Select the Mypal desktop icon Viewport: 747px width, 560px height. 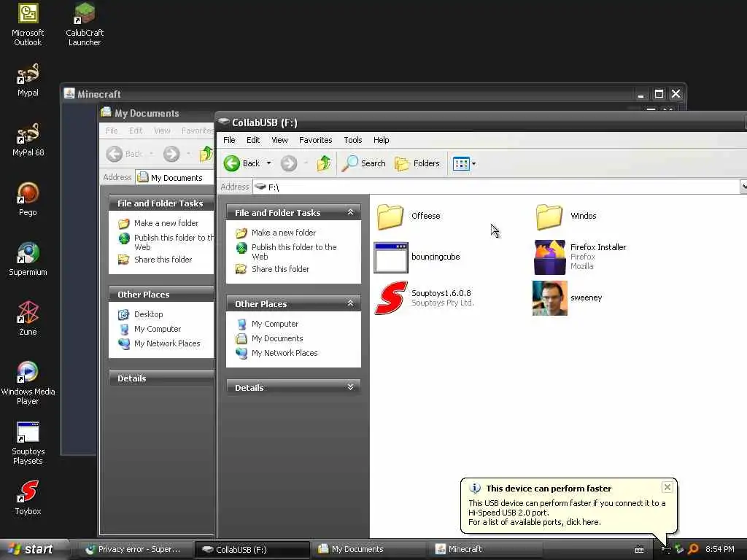(x=28, y=80)
